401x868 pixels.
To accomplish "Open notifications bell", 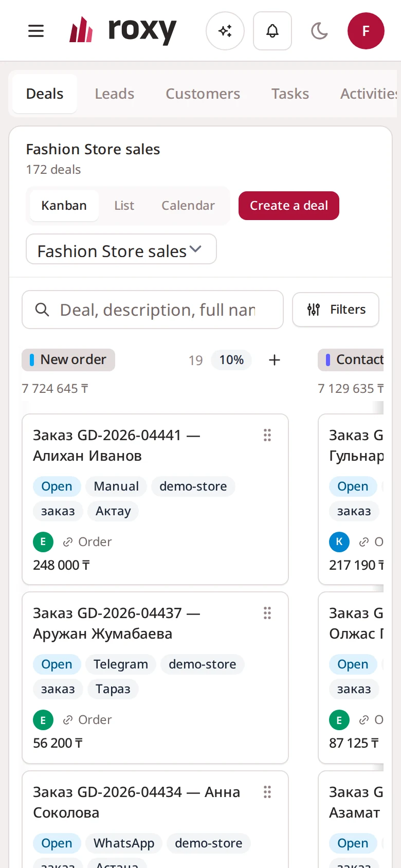I will tap(272, 31).
